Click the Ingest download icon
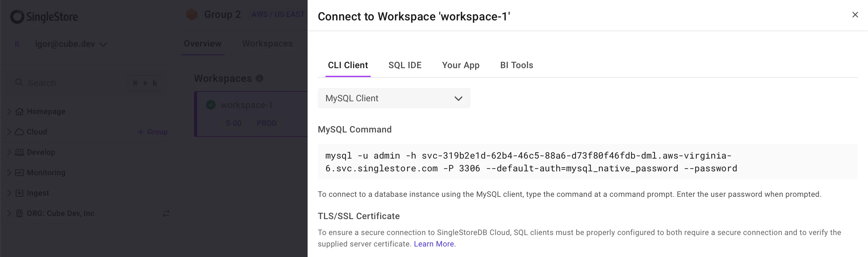Screen dimensions: 868x257 [19, 193]
